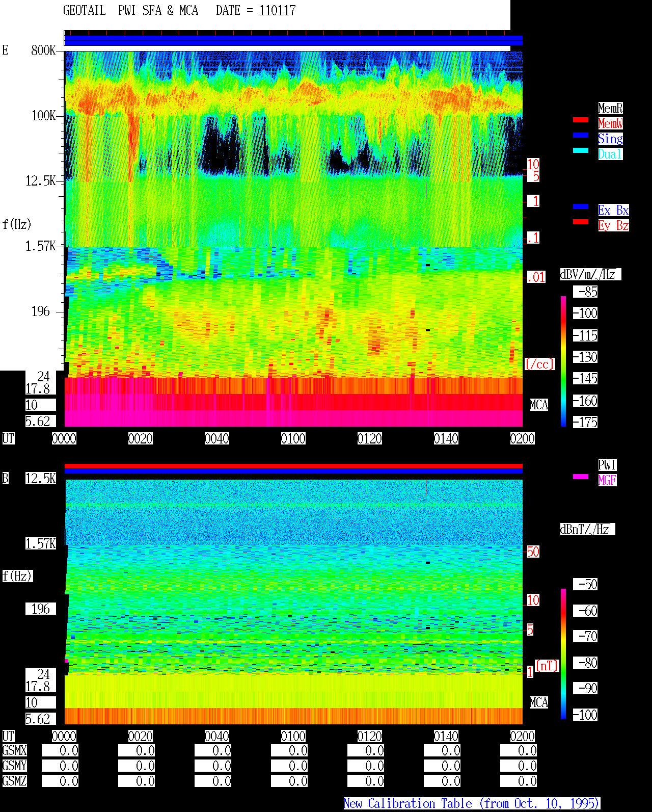
Task: Click the dBnT/√Hz unit label
Action: [587, 529]
